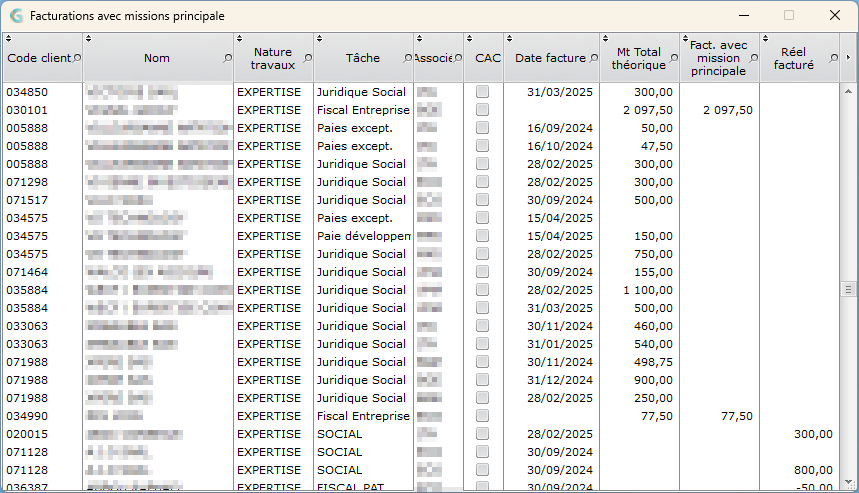Enable CAC checkbox for client 071517 row

pyautogui.click(x=482, y=199)
